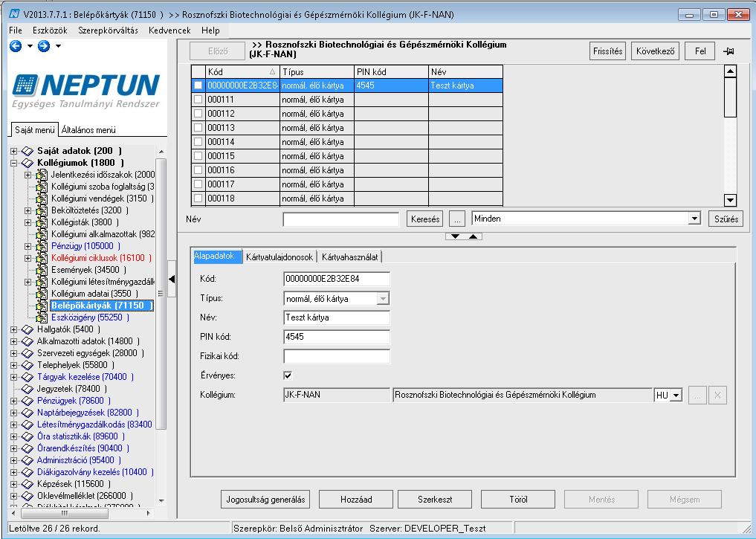Open the Kedvencek menu

(x=169, y=30)
